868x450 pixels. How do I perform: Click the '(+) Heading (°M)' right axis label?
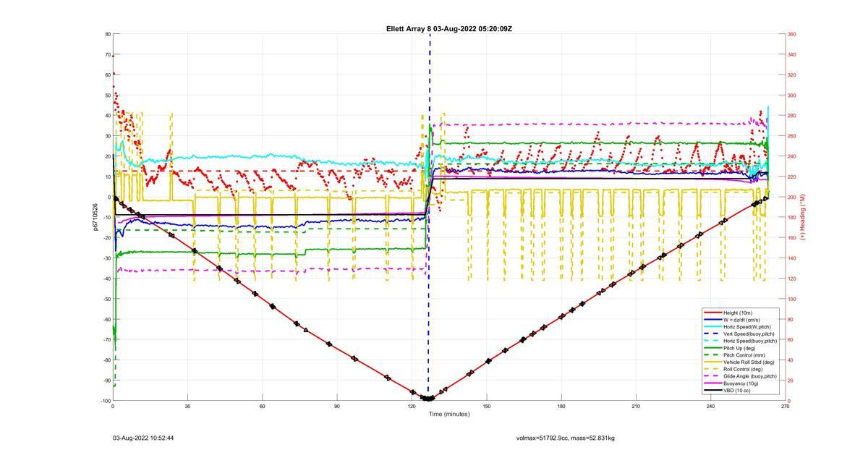803,217
